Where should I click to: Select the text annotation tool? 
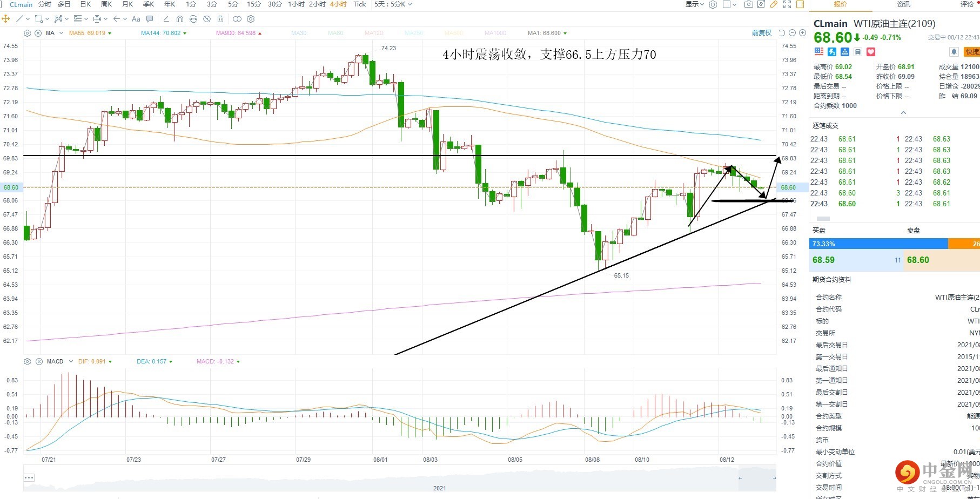(136, 19)
